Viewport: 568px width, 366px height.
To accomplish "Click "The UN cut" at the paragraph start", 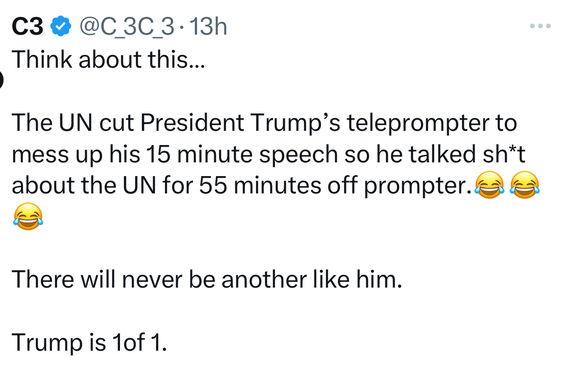I will tap(73, 122).
